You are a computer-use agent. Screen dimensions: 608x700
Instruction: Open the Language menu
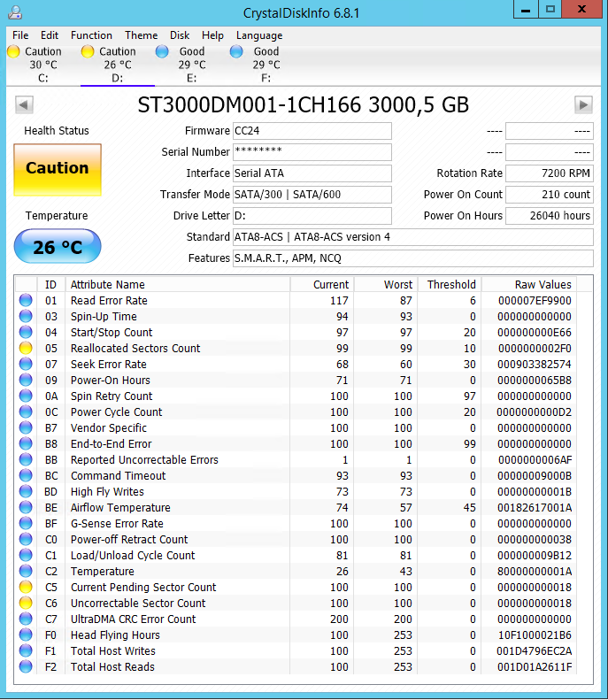pos(259,35)
